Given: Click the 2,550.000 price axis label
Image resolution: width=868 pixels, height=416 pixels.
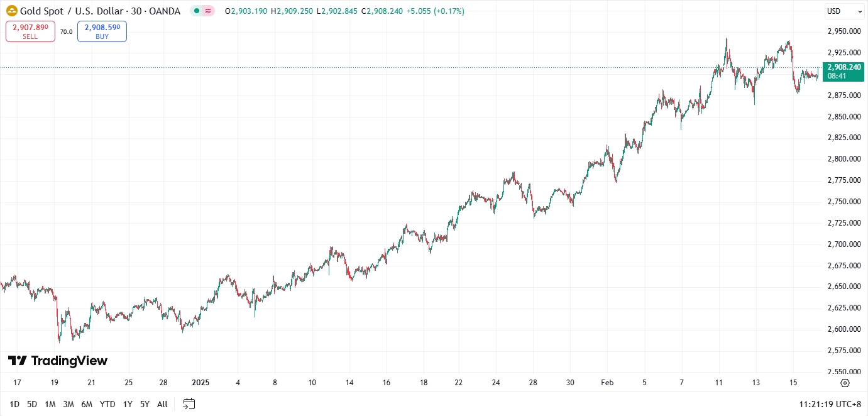Looking at the screenshot, I should pyautogui.click(x=844, y=371).
